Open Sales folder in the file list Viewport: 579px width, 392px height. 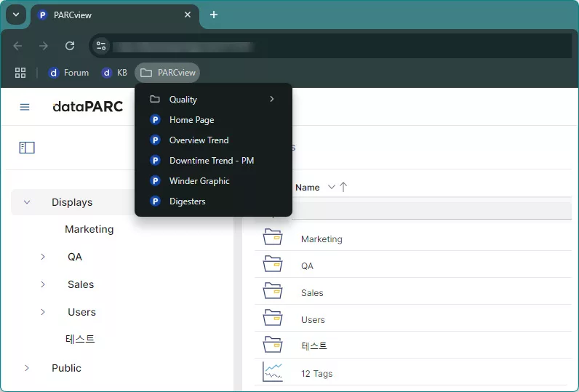(x=312, y=293)
